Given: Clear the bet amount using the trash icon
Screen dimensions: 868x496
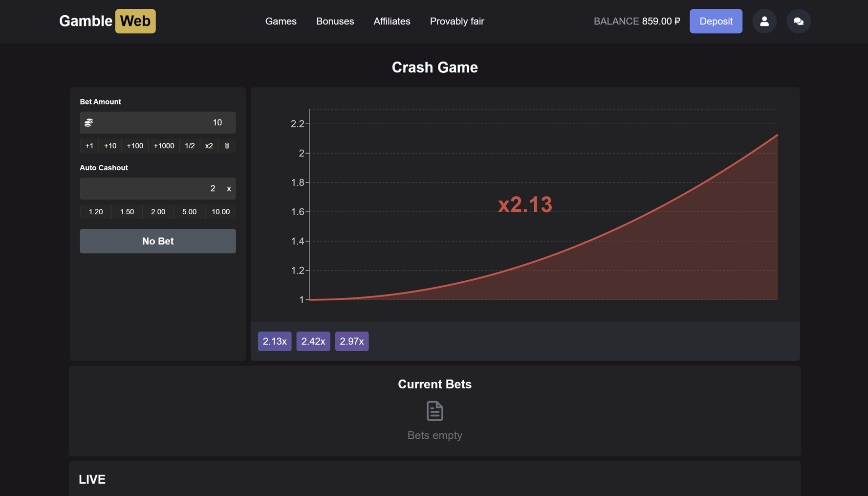Looking at the screenshot, I should pos(227,145).
